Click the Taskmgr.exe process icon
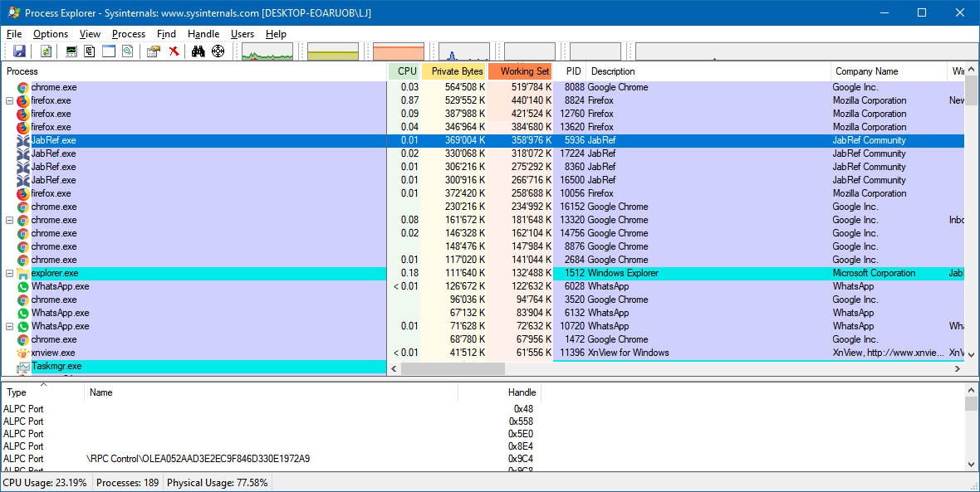Screen dimensions: 980x492 23,367
